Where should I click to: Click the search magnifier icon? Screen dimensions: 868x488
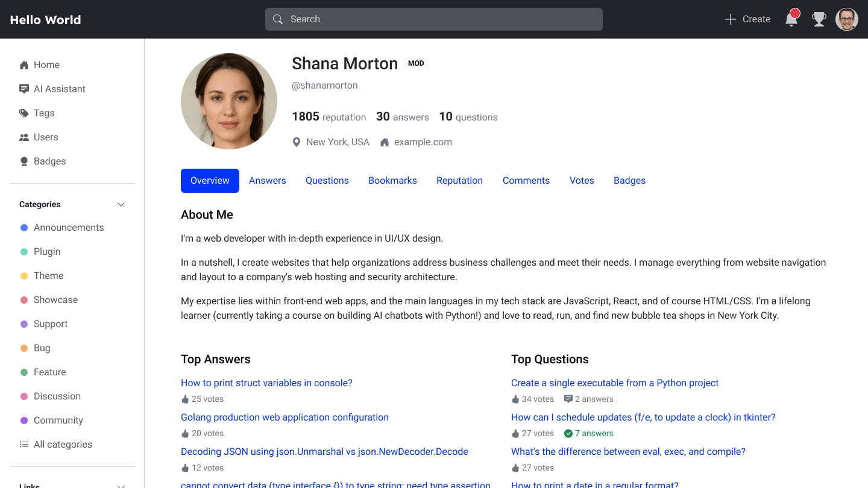point(278,19)
